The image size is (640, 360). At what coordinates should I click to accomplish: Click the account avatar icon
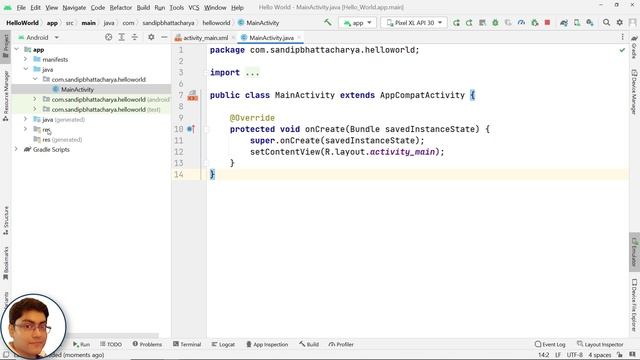(x=633, y=22)
